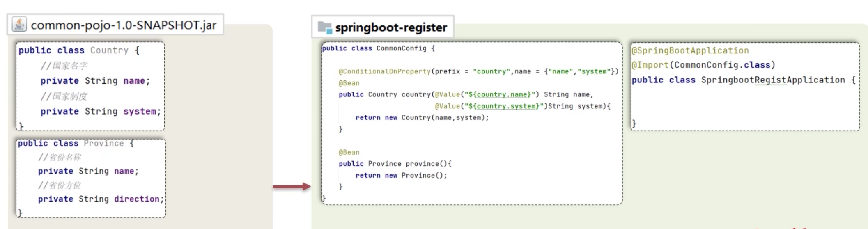868x229 pixels.
Task: Click the 'private String system;' field
Action: tap(101, 111)
